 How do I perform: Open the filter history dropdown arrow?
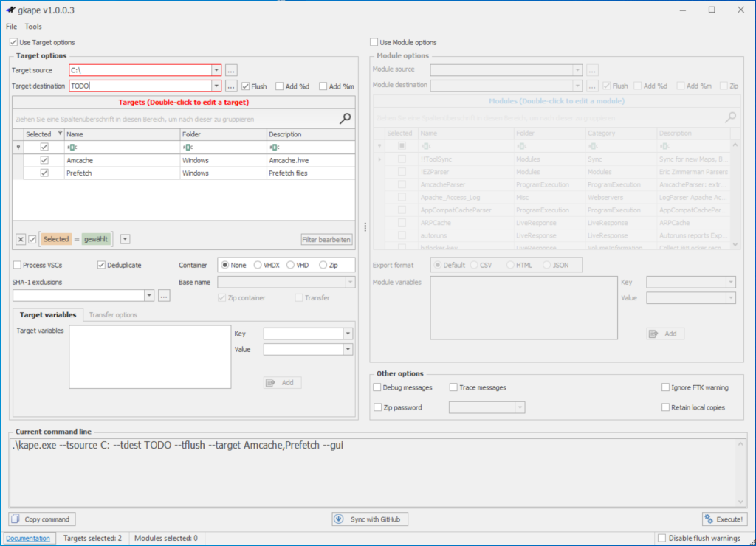click(x=125, y=239)
